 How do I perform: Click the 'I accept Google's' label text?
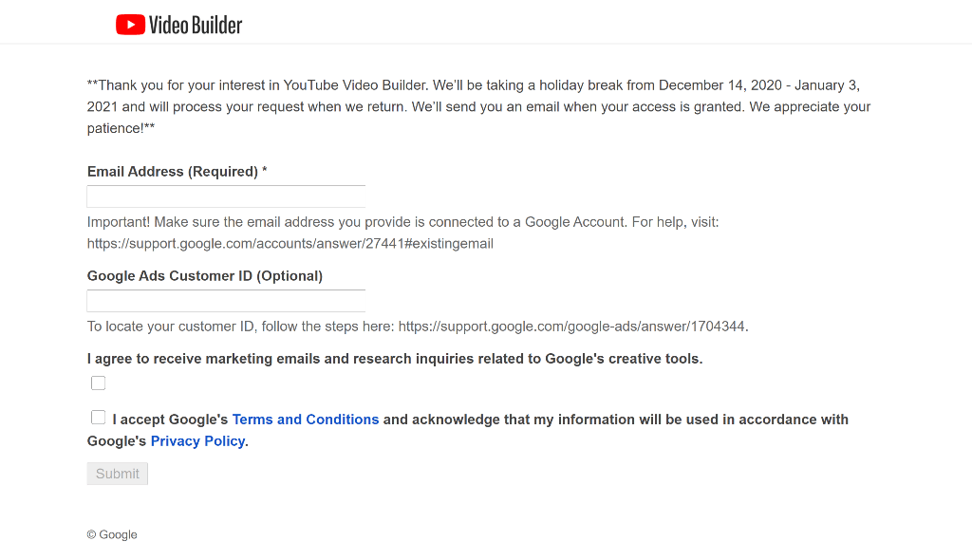pos(170,420)
